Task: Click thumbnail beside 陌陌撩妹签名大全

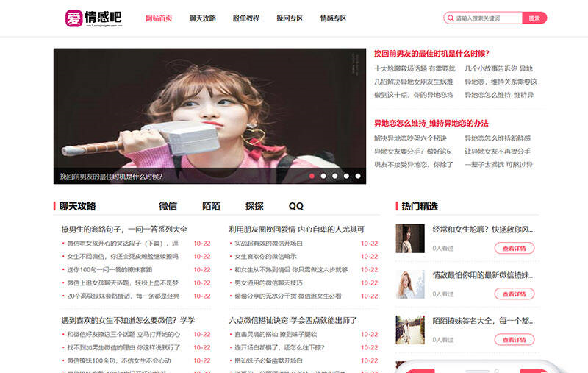Action: 410,330
